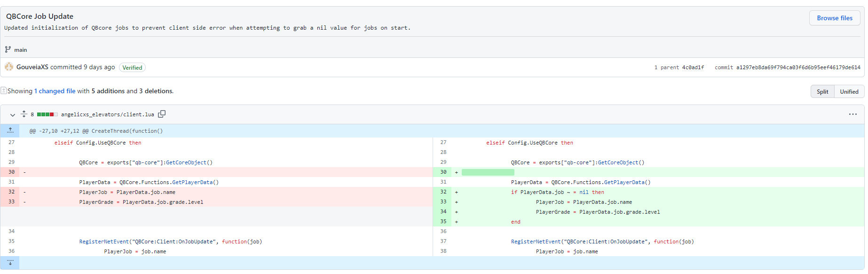Click deleted line number 30 on left
Screen dimensions: 868x274
pyautogui.click(x=11, y=172)
